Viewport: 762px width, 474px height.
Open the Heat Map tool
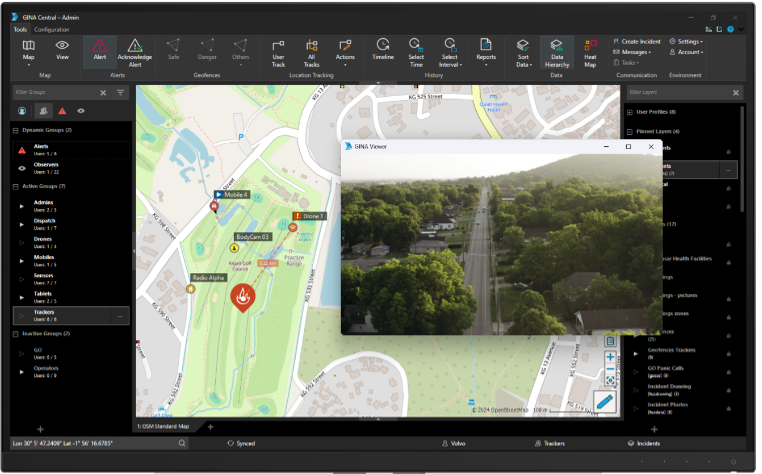590,50
